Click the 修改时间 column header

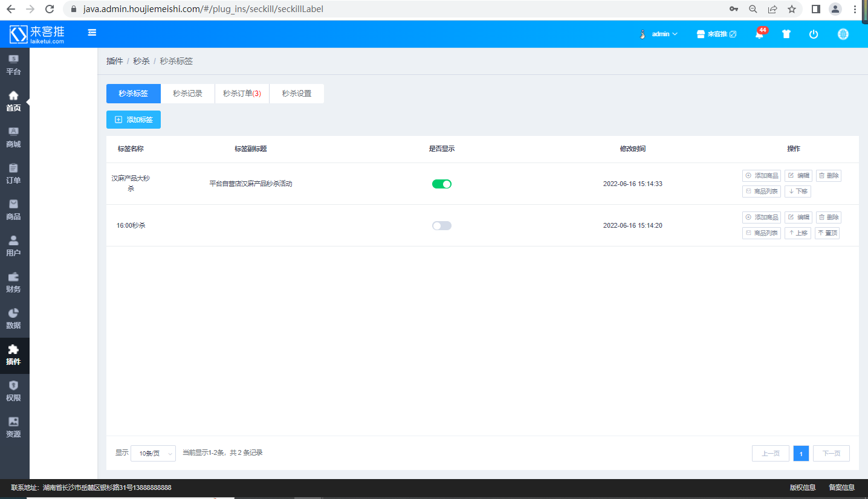click(x=633, y=149)
